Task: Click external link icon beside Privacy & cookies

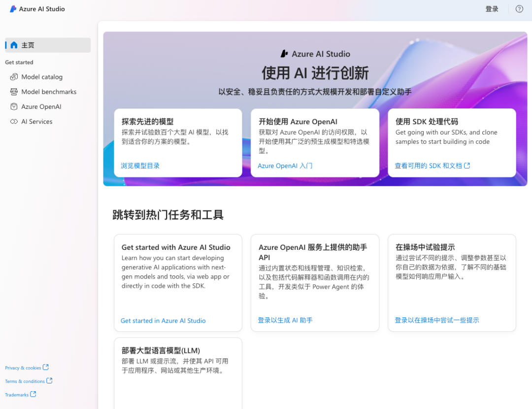Action: (46, 367)
